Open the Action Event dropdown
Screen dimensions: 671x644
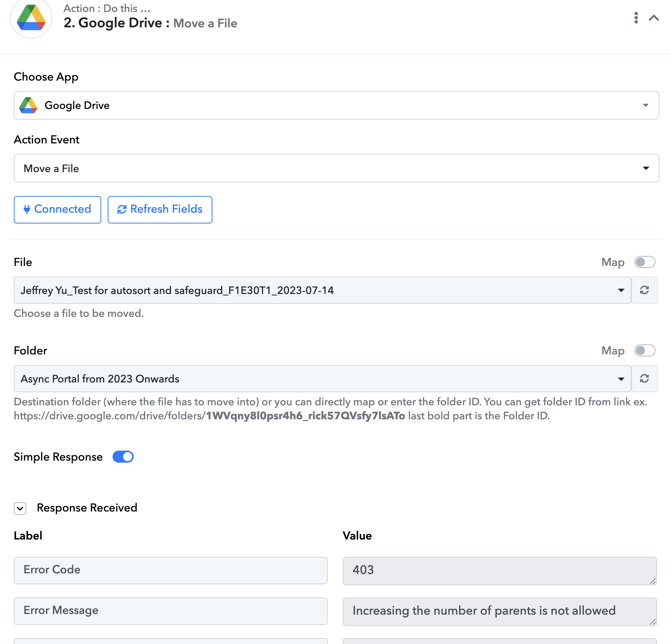coord(336,168)
